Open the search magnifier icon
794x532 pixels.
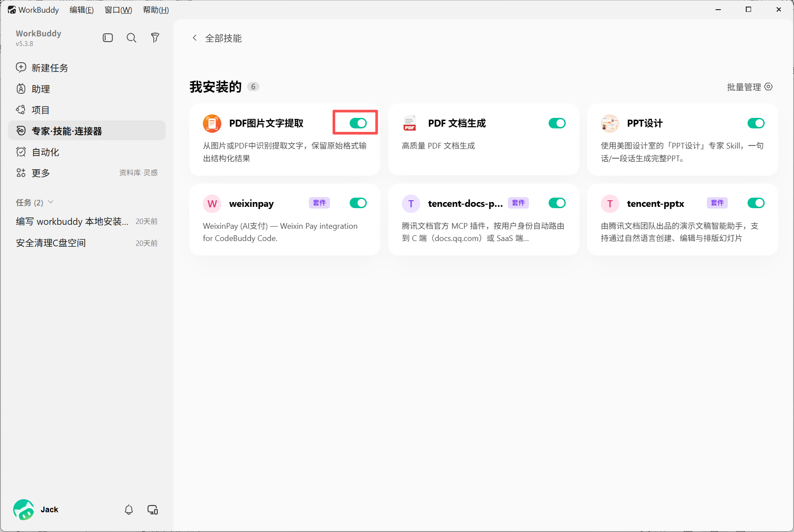pyautogui.click(x=131, y=38)
